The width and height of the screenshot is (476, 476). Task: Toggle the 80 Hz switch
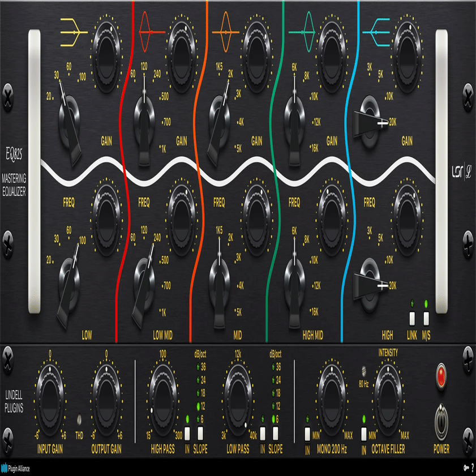click(x=364, y=371)
